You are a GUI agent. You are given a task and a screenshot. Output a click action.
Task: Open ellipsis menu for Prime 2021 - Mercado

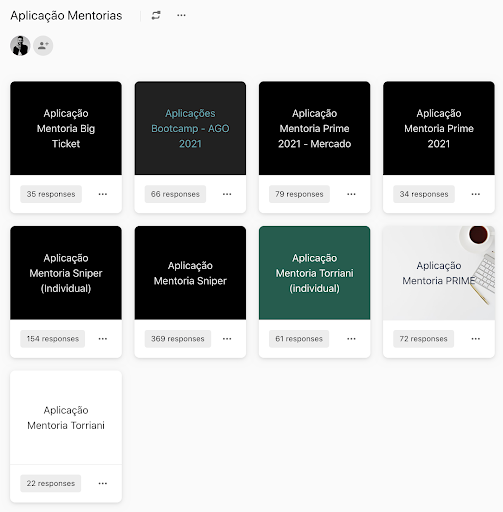(351, 194)
